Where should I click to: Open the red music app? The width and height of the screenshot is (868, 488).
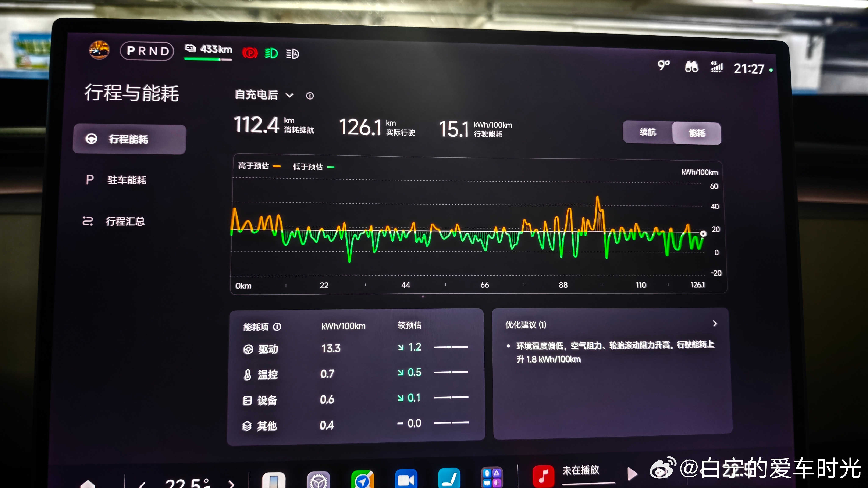tap(543, 476)
